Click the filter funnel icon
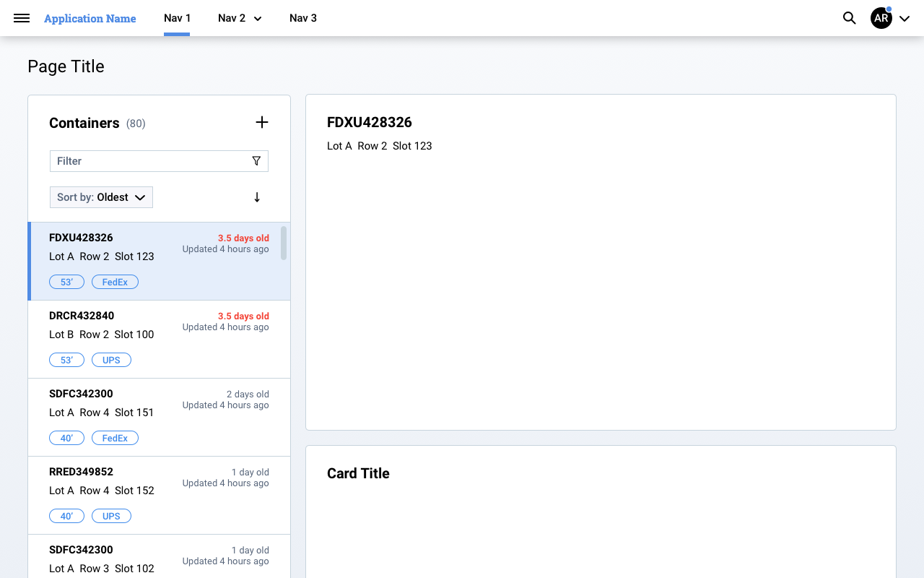This screenshot has width=924, height=578. tap(256, 161)
